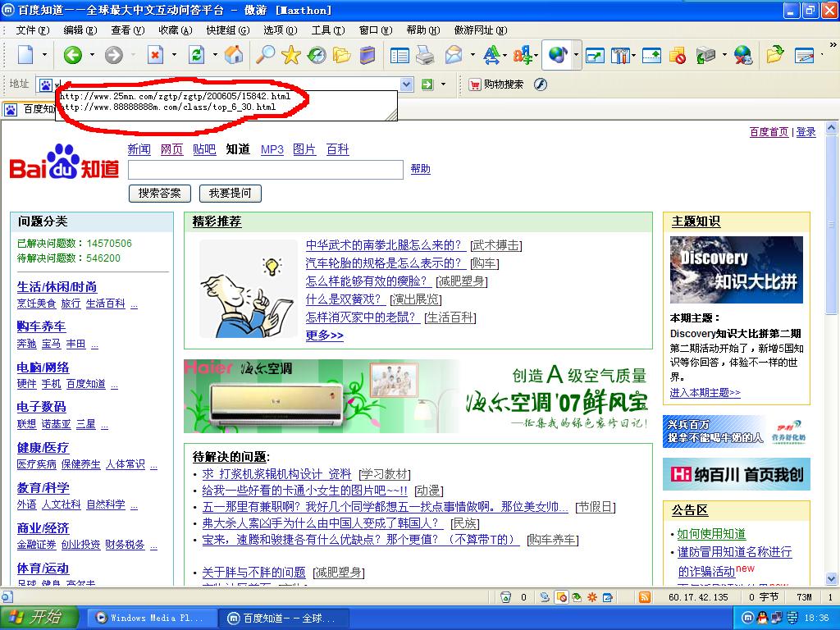This screenshot has width=840, height=630.
Task: Click the New page toolbar icon
Action: point(25,55)
